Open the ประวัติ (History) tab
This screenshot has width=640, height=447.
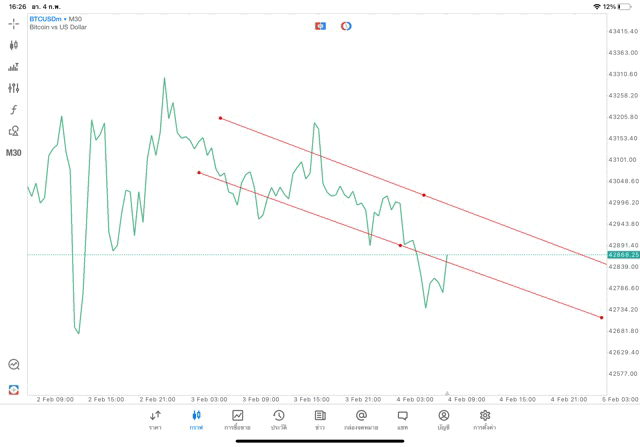click(278, 419)
